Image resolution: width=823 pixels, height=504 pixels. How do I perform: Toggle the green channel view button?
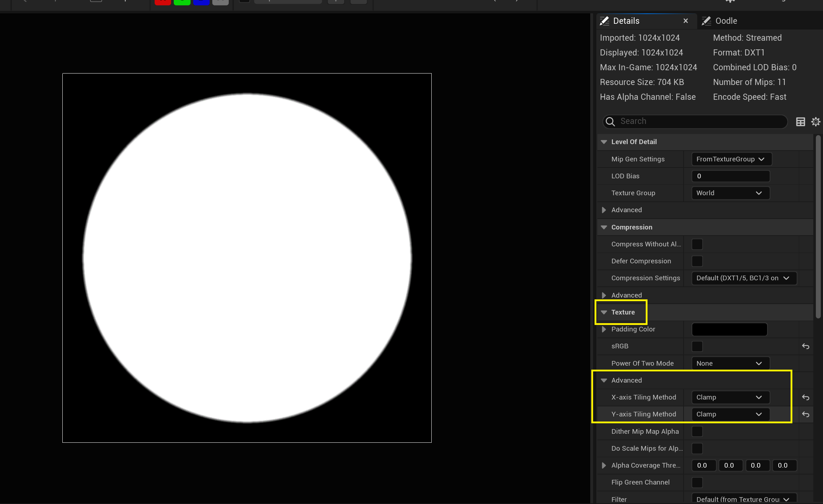182,2
